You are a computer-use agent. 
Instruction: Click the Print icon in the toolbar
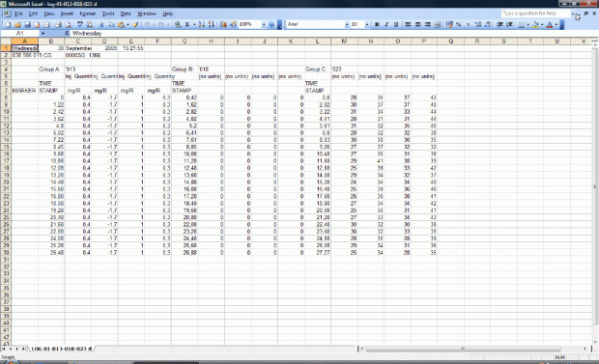point(58,24)
